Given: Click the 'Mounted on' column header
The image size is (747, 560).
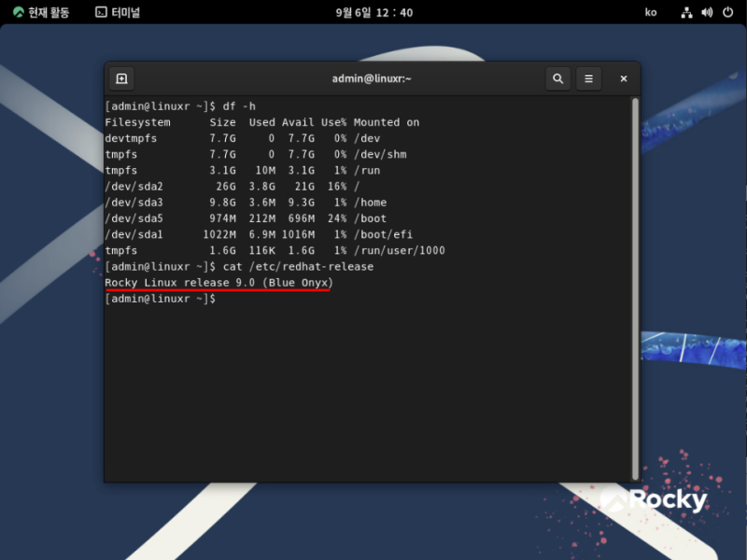Looking at the screenshot, I should [387, 122].
